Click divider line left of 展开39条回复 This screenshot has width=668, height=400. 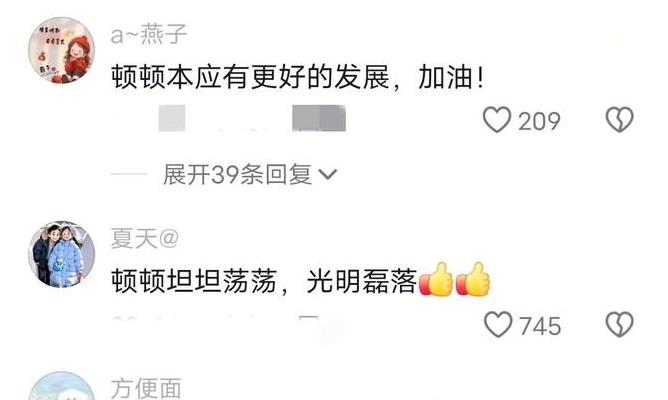click(128, 174)
